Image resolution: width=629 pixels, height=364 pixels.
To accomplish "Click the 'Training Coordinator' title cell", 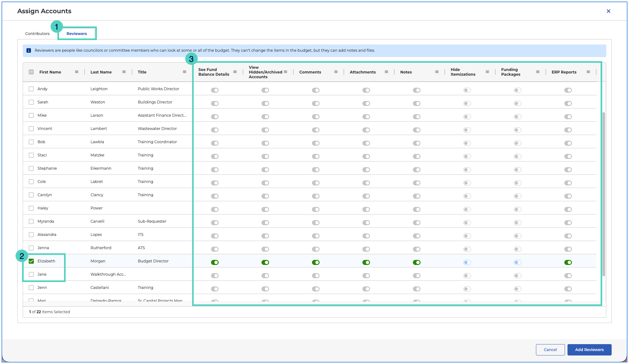I will pyautogui.click(x=157, y=142).
